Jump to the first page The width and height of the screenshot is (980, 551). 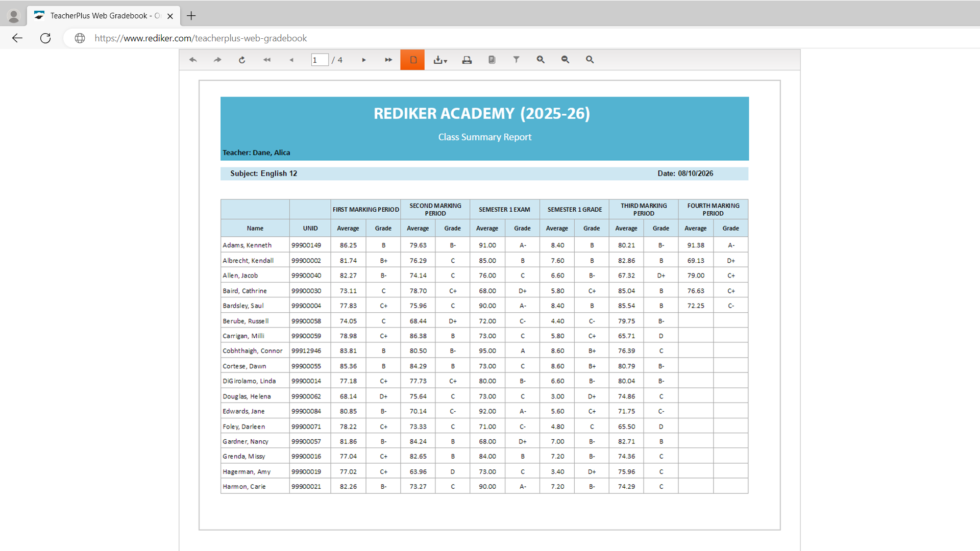point(266,60)
